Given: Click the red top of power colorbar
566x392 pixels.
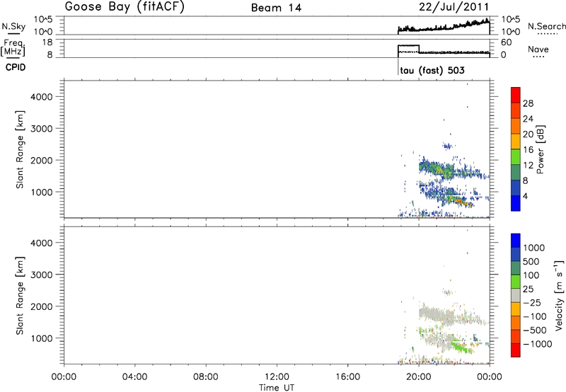Looking at the screenshot, I should tap(516, 95).
